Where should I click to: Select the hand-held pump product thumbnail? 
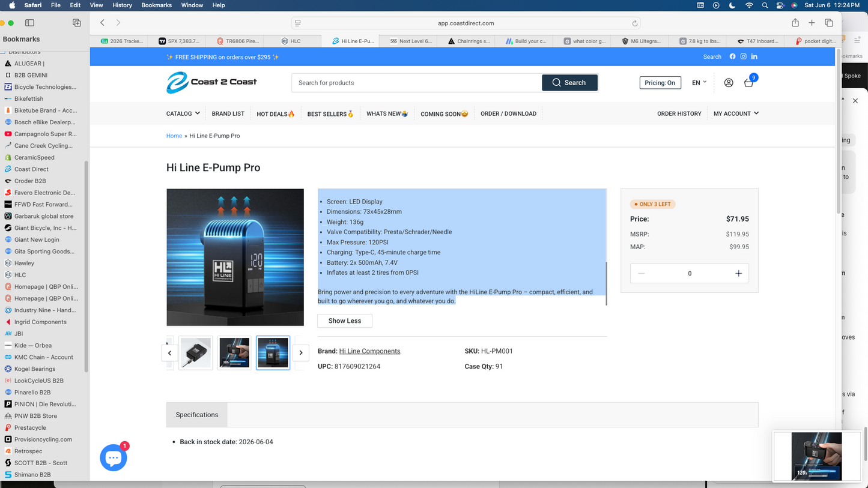234,353
